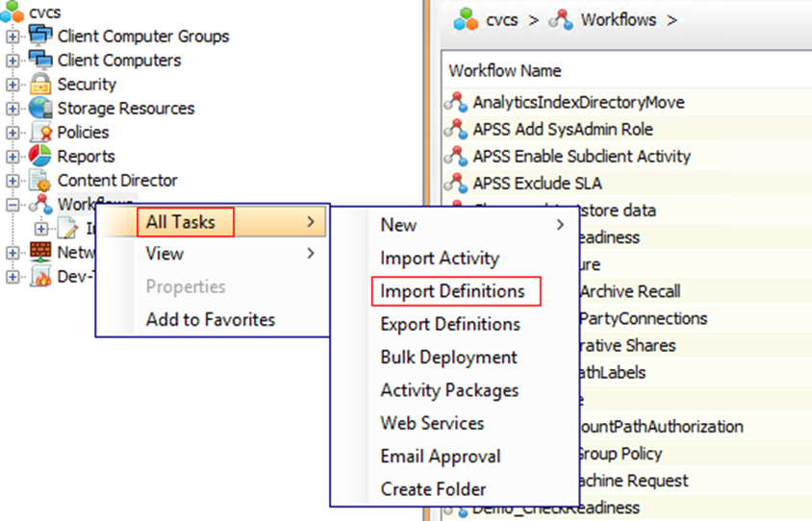
Task: Expand the Storage Resources tree node
Action: point(13,109)
